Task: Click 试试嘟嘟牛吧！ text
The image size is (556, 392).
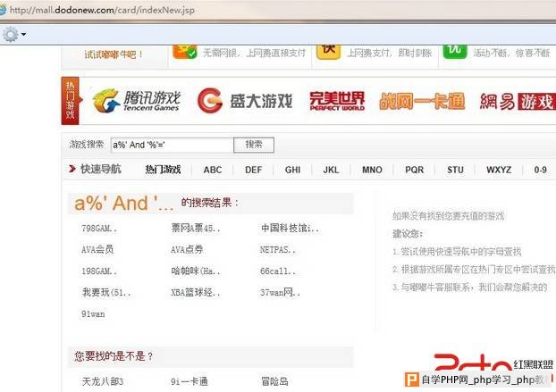Action: (x=114, y=54)
